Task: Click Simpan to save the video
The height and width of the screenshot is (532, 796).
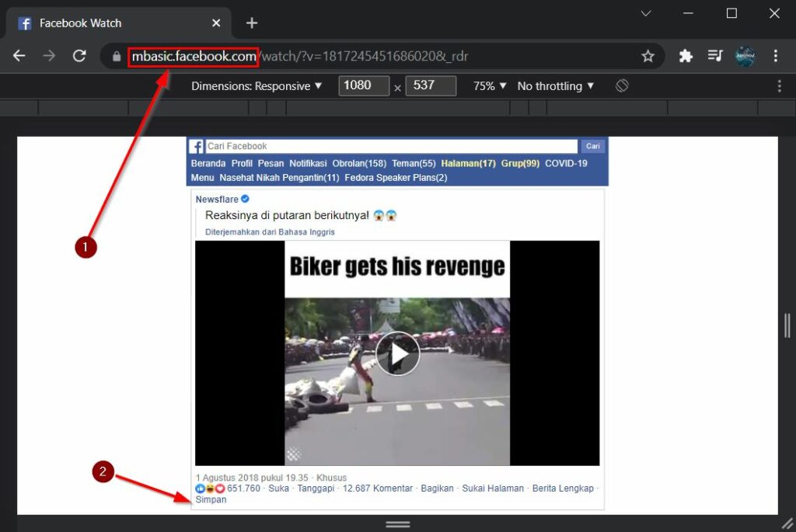Action: click(211, 499)
